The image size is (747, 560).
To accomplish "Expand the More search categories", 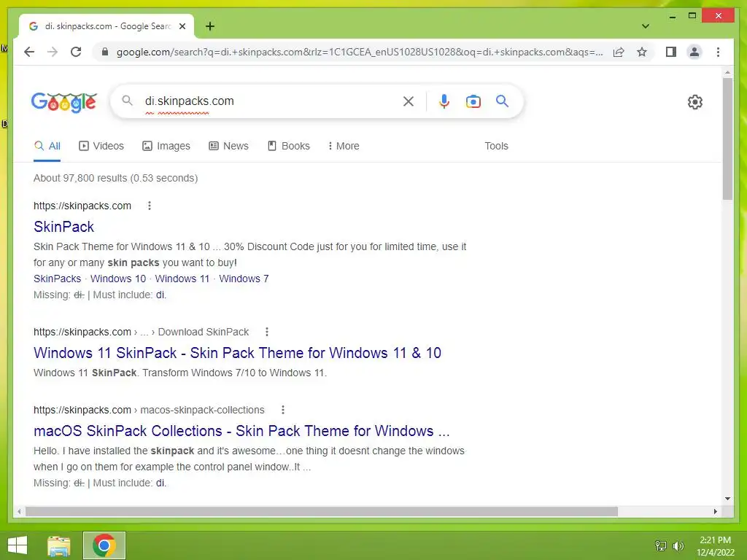I will 343,146.
